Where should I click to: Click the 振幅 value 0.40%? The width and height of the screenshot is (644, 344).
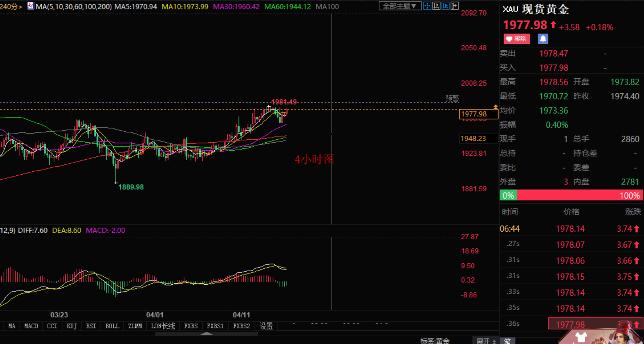557,125
